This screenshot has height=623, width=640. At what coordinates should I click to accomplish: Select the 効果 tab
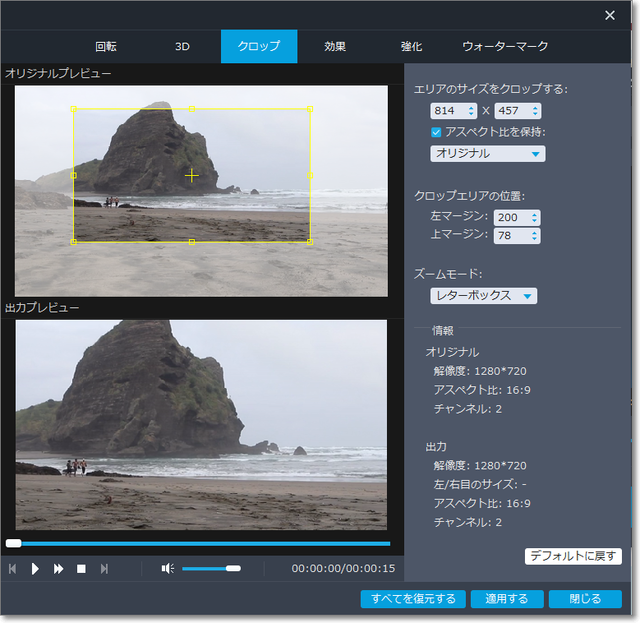point(335,46)
